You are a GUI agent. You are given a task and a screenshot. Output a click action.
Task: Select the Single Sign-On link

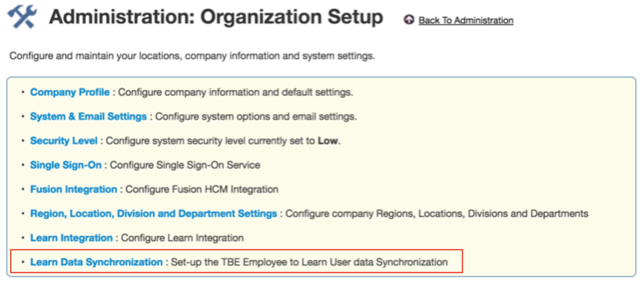click(66, 165)
